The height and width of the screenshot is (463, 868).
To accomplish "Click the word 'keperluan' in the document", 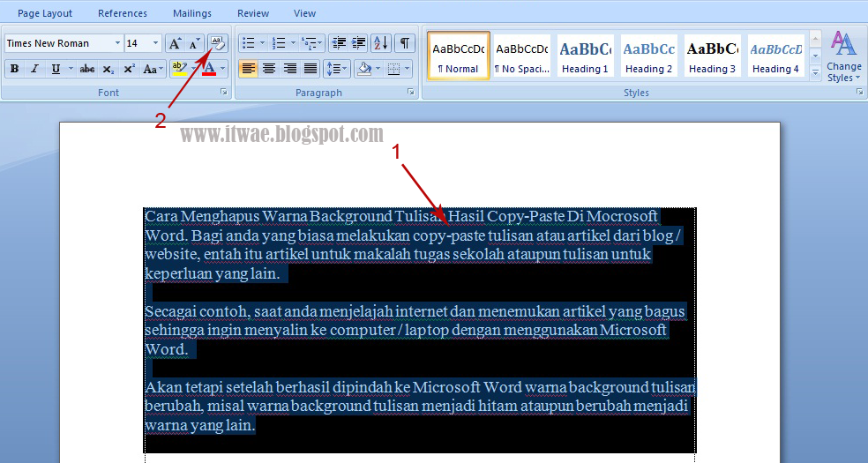I will (179, 273).
